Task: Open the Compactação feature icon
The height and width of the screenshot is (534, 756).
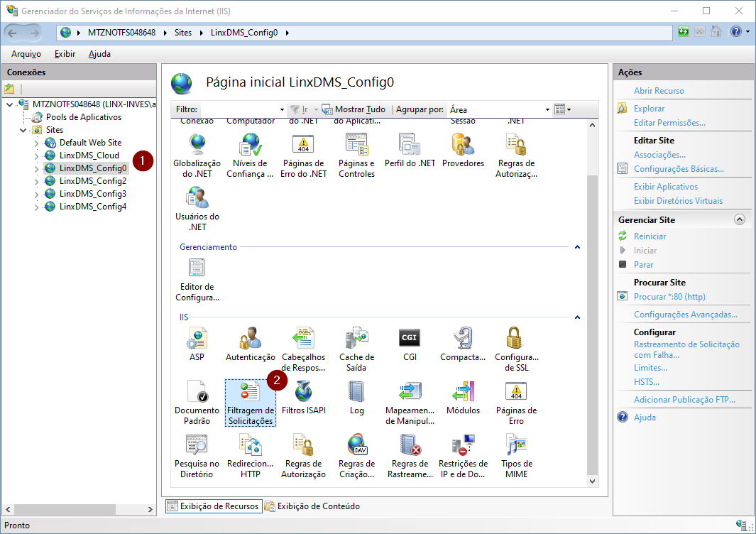Action: point(463,344)
